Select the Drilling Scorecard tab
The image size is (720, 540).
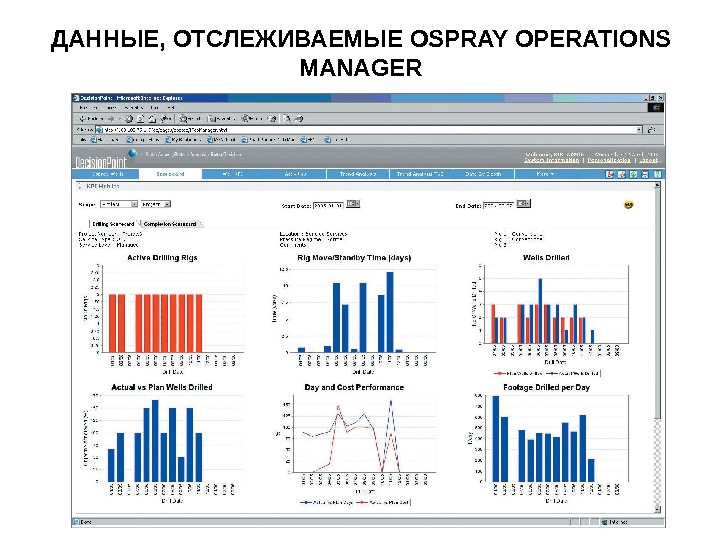tap(113, 224)
